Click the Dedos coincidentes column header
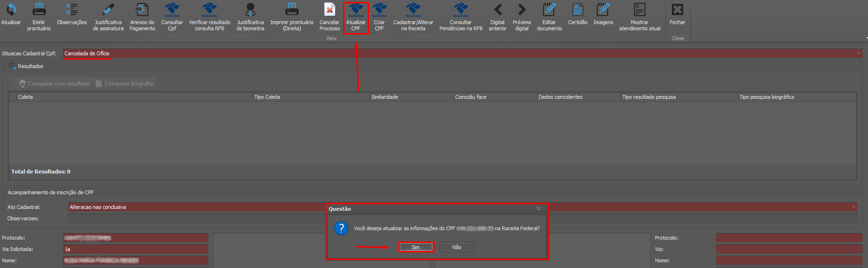This screenshot has height=268, width=868. pos(578,97)
